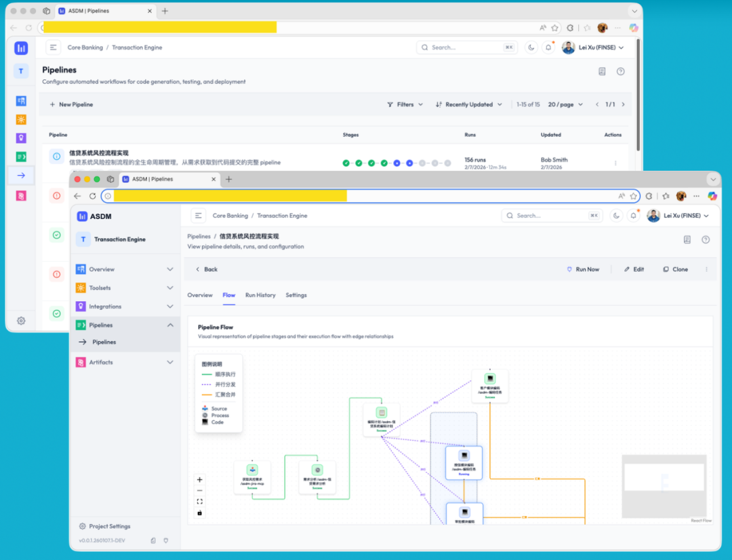
Task: Click the help icon beside pipeline title
Action: click(x=706, y=239)
